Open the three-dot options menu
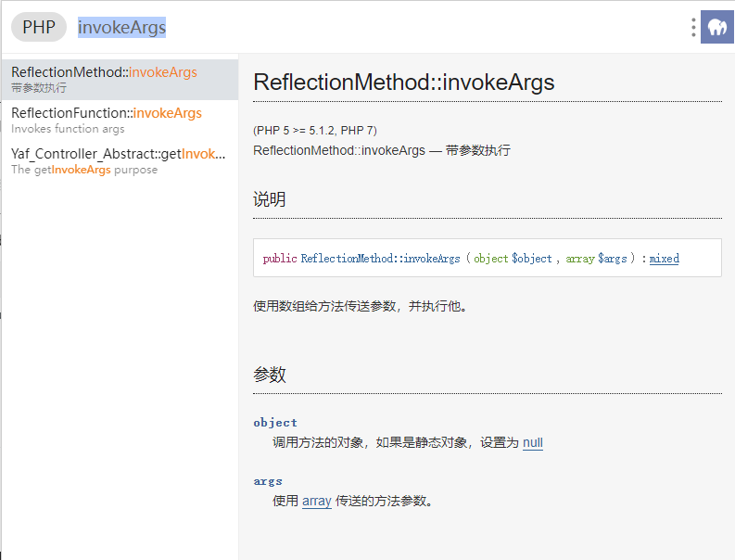The width and height of the screenshot is (735, 560). (693, 27)
